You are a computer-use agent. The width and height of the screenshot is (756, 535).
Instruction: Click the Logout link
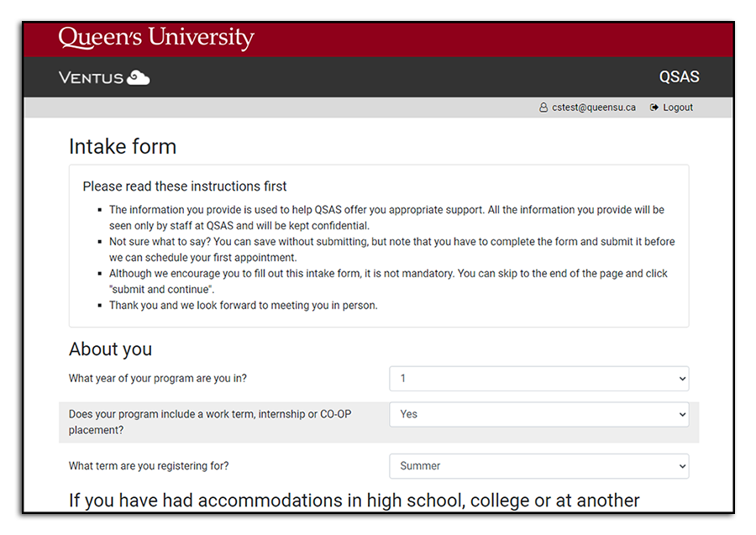(x=677, y=108)
